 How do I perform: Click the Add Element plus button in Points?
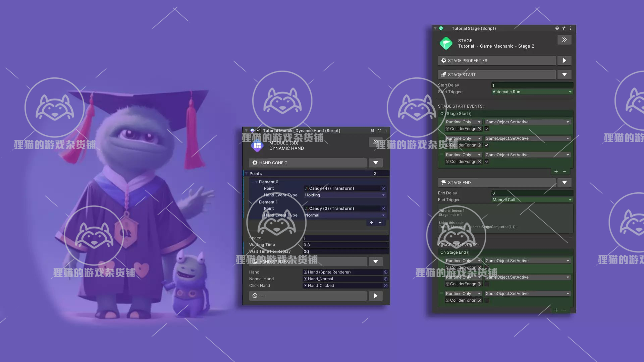pos(372,222)
